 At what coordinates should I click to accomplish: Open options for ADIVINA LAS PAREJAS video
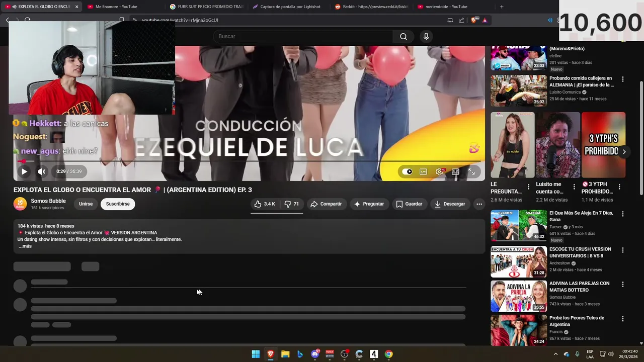pyautogui.click(x=623, y=284)
